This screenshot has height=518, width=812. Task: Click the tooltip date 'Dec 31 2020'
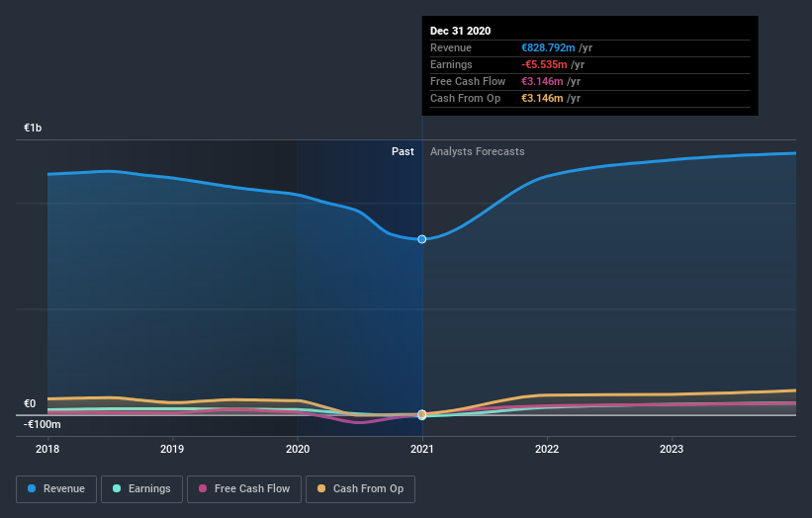[460, 31]
